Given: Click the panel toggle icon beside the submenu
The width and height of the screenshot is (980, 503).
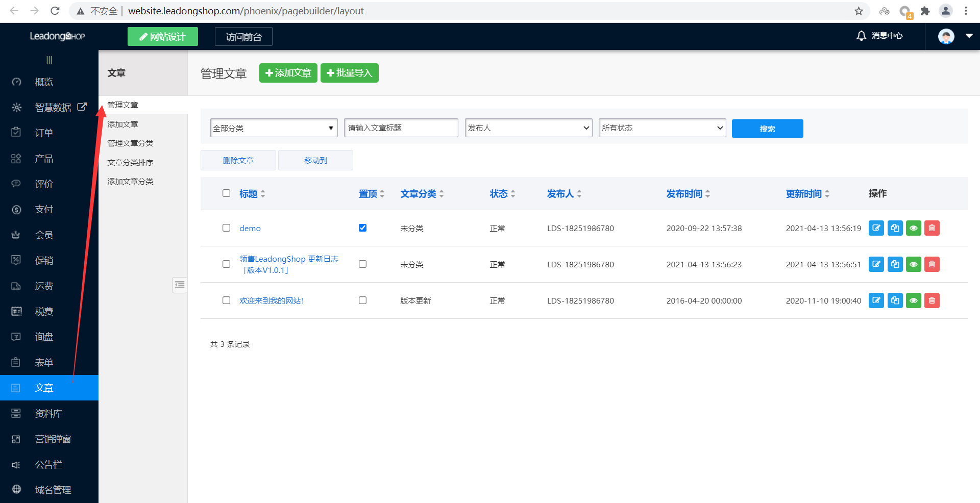Looking at the screenshot, I should pos(180,285).
